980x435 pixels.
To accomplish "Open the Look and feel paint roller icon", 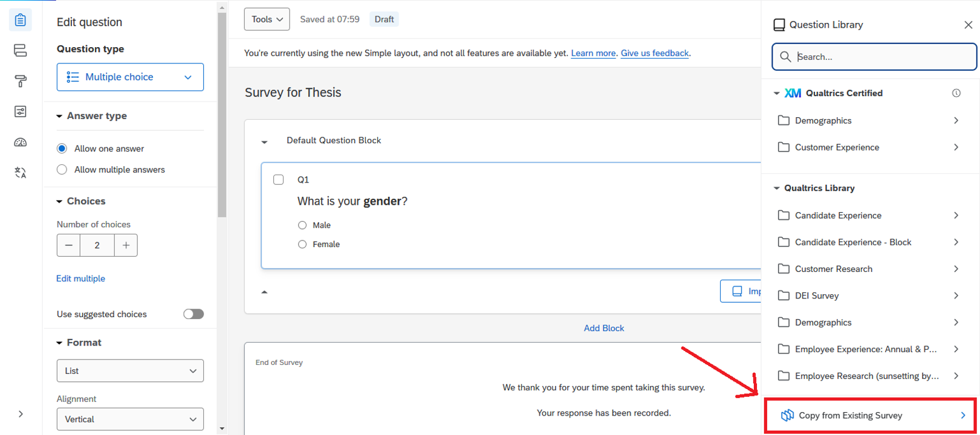I will [x=20, y=81].
